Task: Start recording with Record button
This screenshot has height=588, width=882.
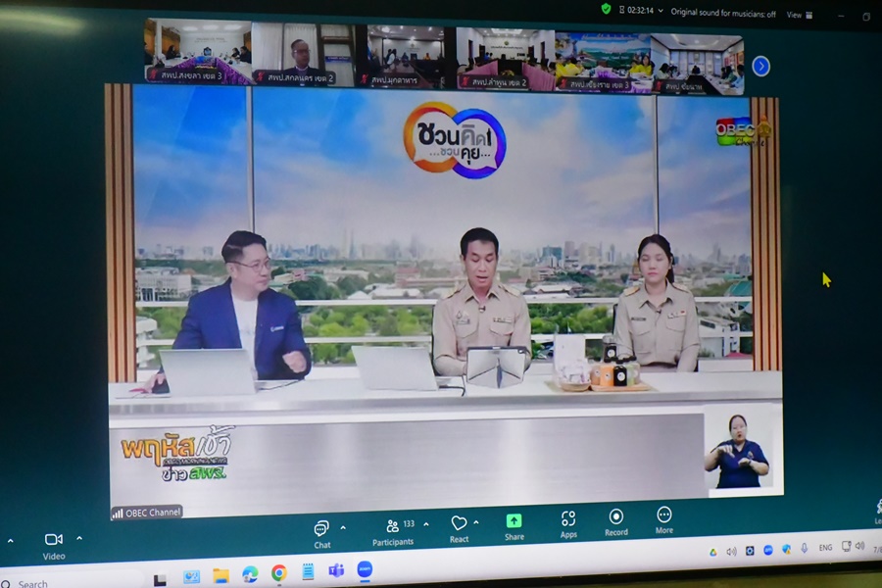Action: [615, 520]
